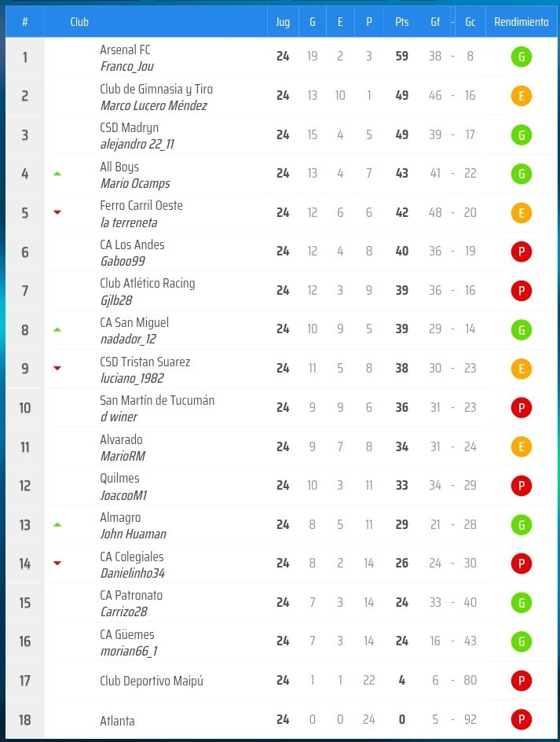Click green up arrow beside All Boys
Screen dimensions: 560x742
tap(57, 174)
